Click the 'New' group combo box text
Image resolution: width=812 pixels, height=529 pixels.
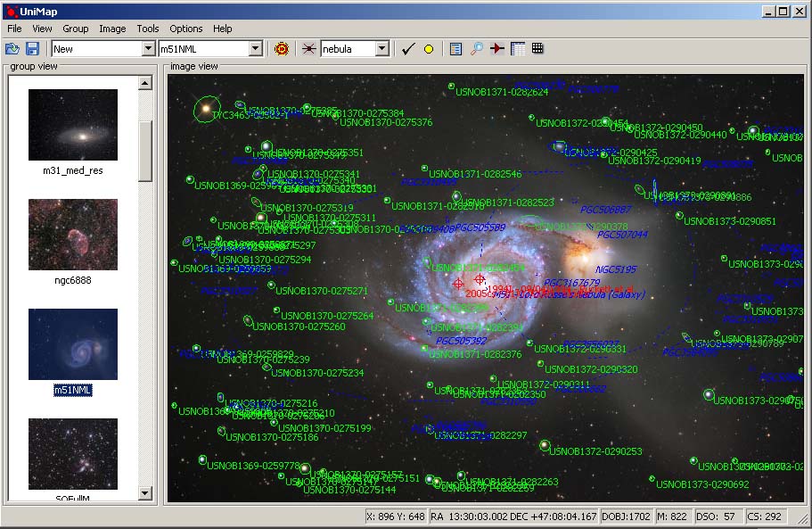tap(97, 49)
